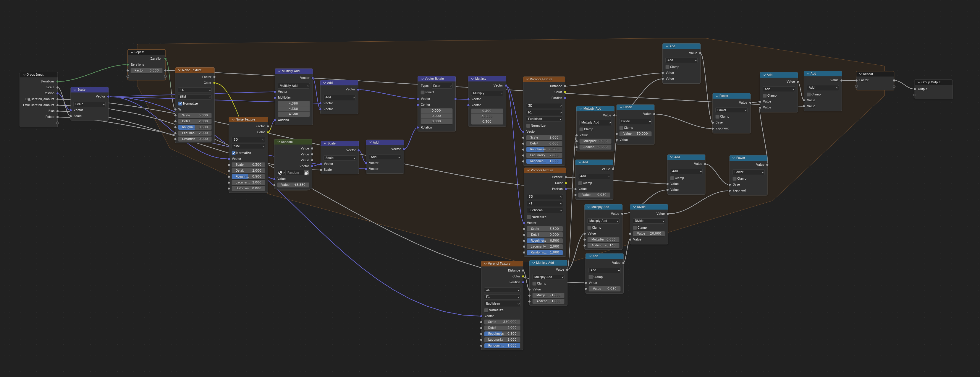The height and width of the screenshot is (377, 980).
Task: Click Value 30.000 field in Divide node
Action: 635,134
